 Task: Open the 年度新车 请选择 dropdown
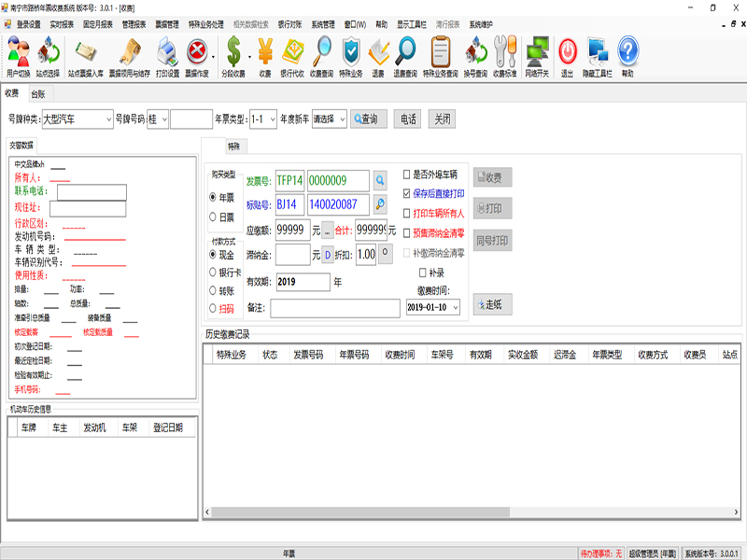[342, 119]
